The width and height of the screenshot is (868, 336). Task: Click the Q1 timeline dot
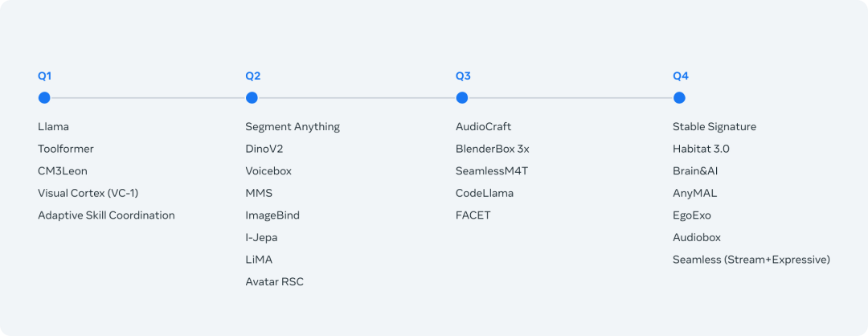pyautogui.click(x=44, y=97)
